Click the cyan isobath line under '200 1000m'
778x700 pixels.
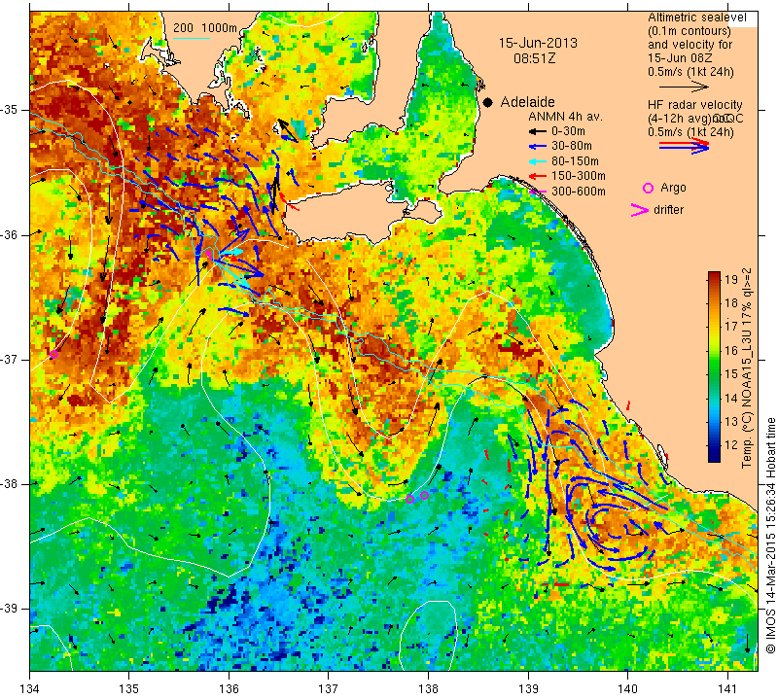coord(191,38)
